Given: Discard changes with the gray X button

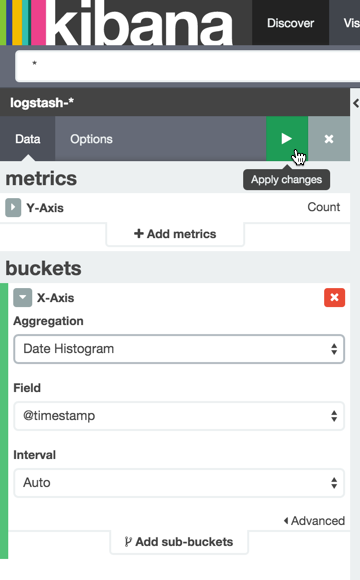Looking at the screenshot, I should click(329, 139).
